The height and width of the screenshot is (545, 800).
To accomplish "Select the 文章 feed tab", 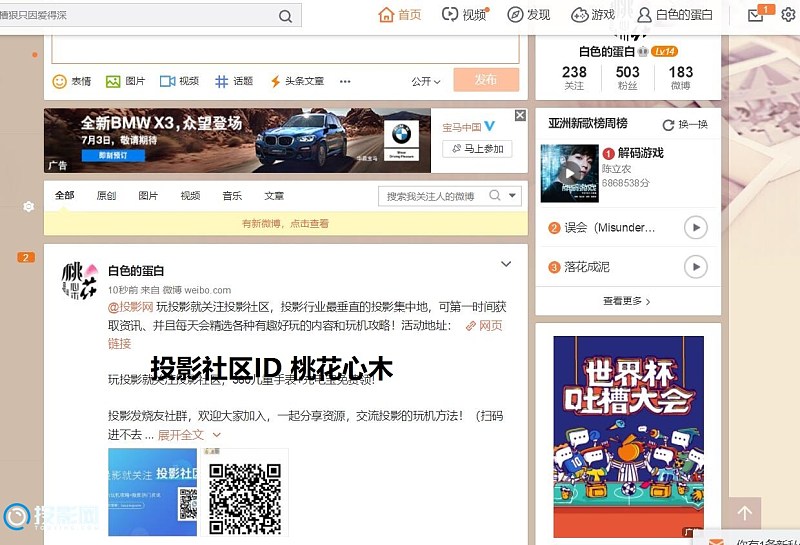I will [x=274, y=195].
